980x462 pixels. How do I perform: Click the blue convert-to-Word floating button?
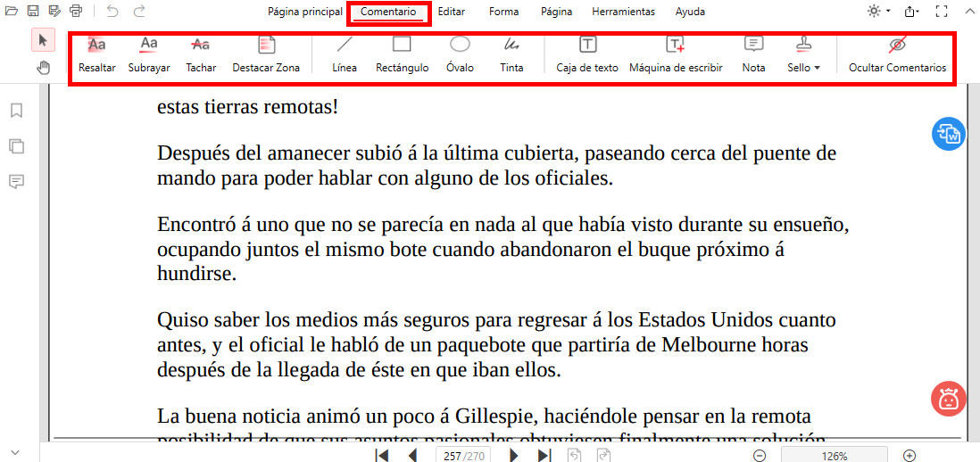point(949,134)
